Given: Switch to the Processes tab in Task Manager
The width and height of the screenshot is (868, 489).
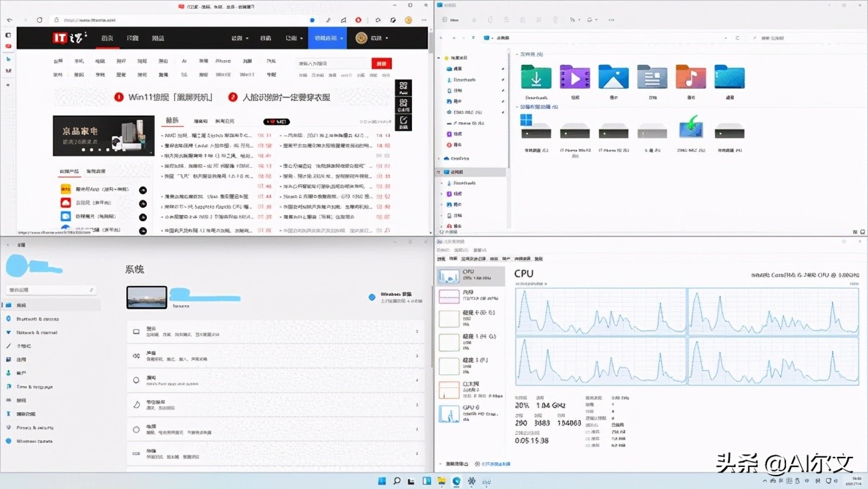Looking at the screenshot, I should coord(441,259).
